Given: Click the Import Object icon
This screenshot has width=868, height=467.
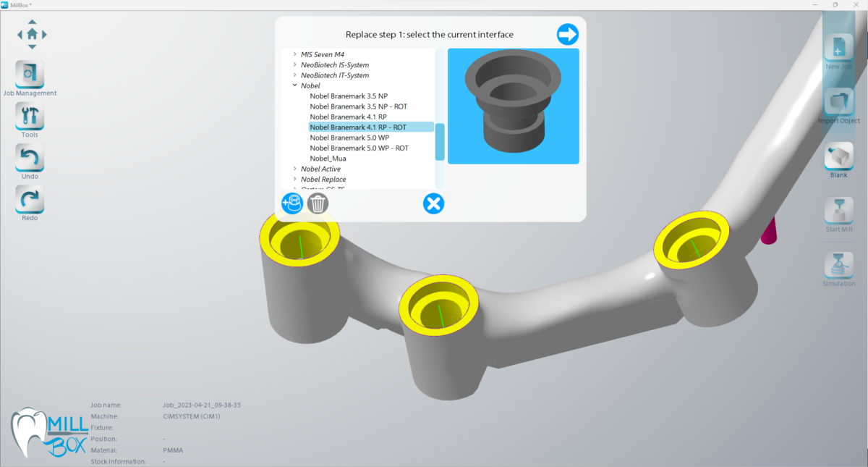Looking at the screenshot, I should point(838,102).
